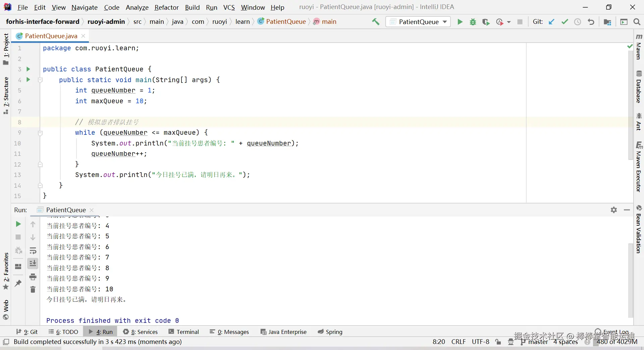Open the 6: TODO tool window

coord(63,332)
